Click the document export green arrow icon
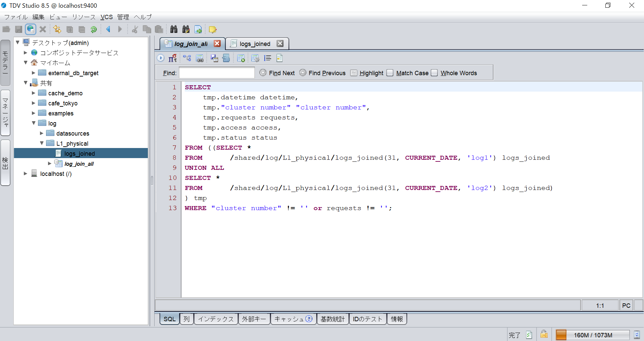Viewport: 644px width, 341px height. [x=198, y=30]
